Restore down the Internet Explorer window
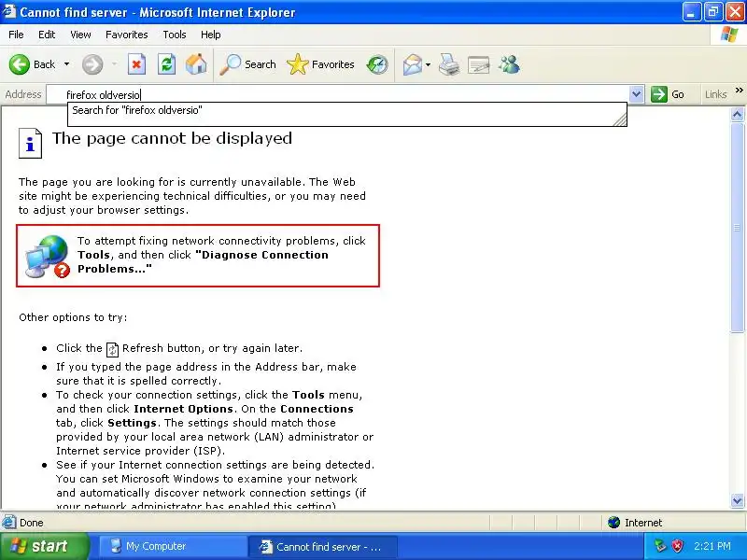This screenshot has height=560, width=747. [x=712, y=12]
